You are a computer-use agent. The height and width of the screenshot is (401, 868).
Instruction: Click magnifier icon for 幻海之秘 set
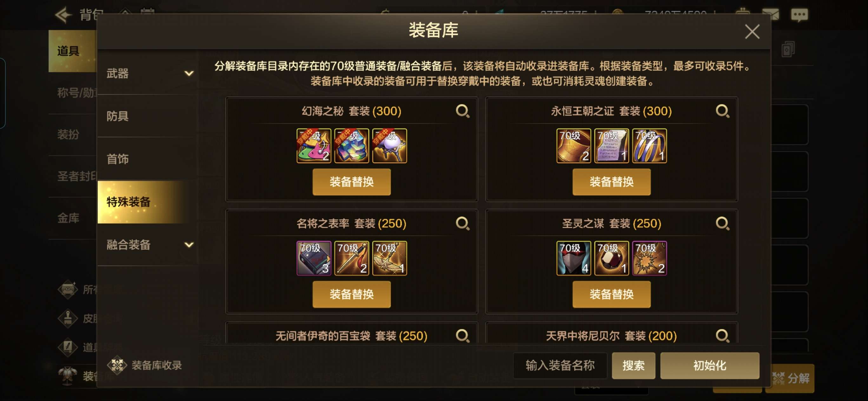(x=463, y=111)
